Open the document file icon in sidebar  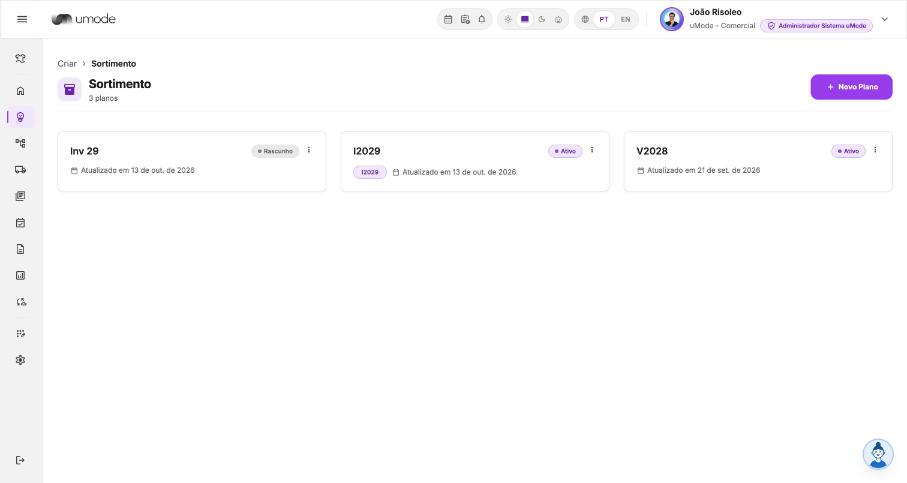coord(20,249)
